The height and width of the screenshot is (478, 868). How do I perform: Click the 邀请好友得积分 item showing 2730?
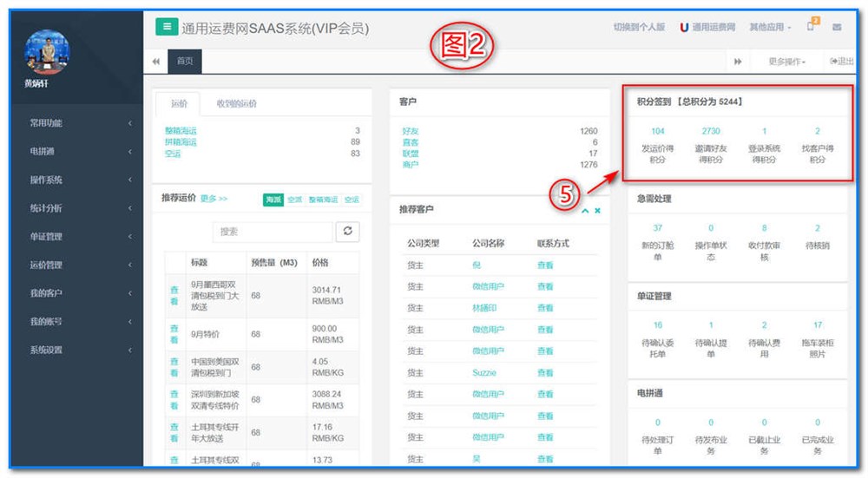[711, 145]
